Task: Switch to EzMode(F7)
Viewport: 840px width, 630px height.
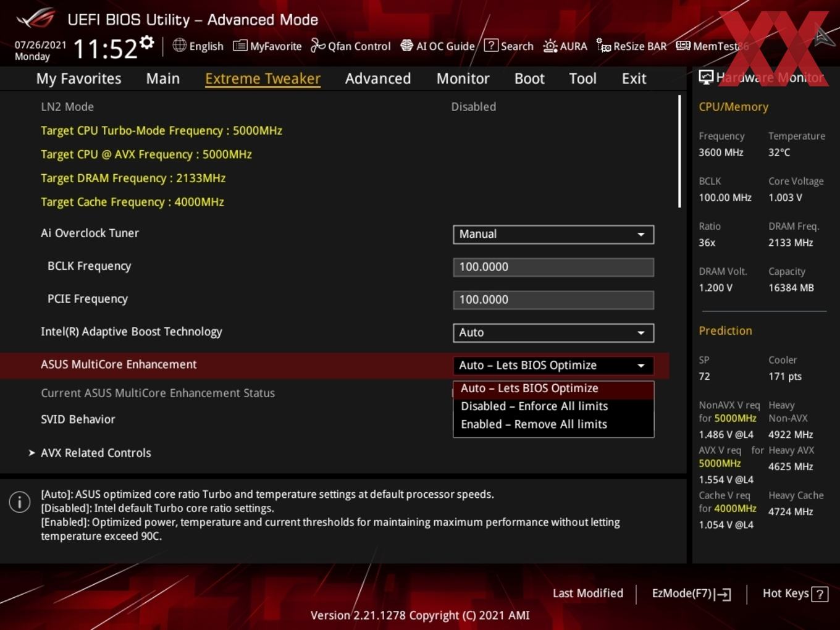Action: [x=691, y=594]
